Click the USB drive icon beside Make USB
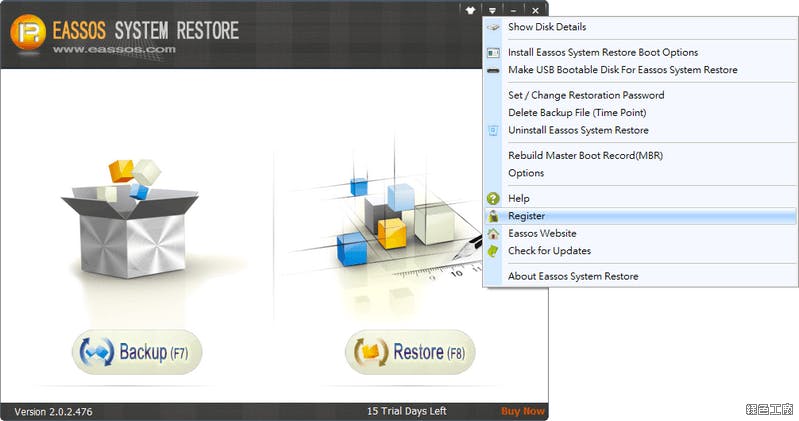Viewport: 799px width, 421px height. tap(493, 70)
